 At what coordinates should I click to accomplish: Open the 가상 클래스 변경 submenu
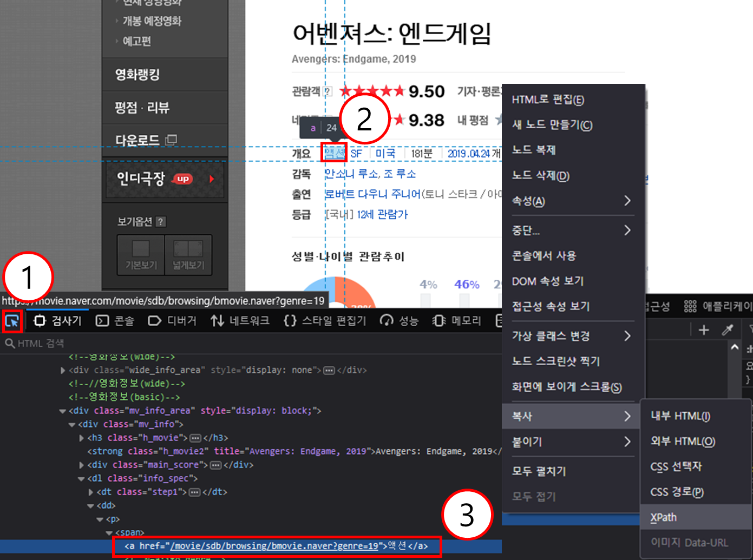click(574, 336)
